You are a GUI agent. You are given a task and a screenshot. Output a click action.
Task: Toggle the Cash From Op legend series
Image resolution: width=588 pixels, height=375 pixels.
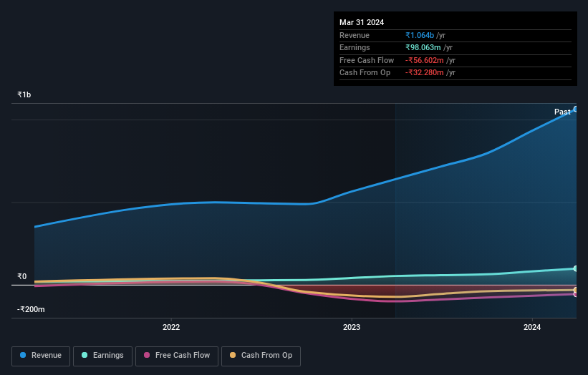point(261,356)
